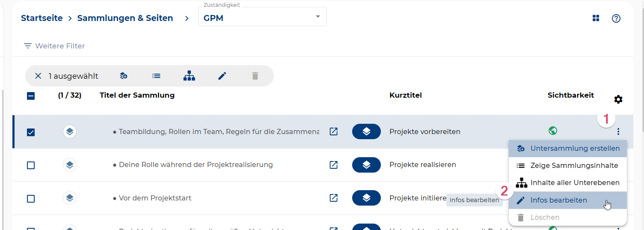Toggle the select-all checkbox in the table header
The height and width of the screenshot is (230, 644).
[31, 96]
